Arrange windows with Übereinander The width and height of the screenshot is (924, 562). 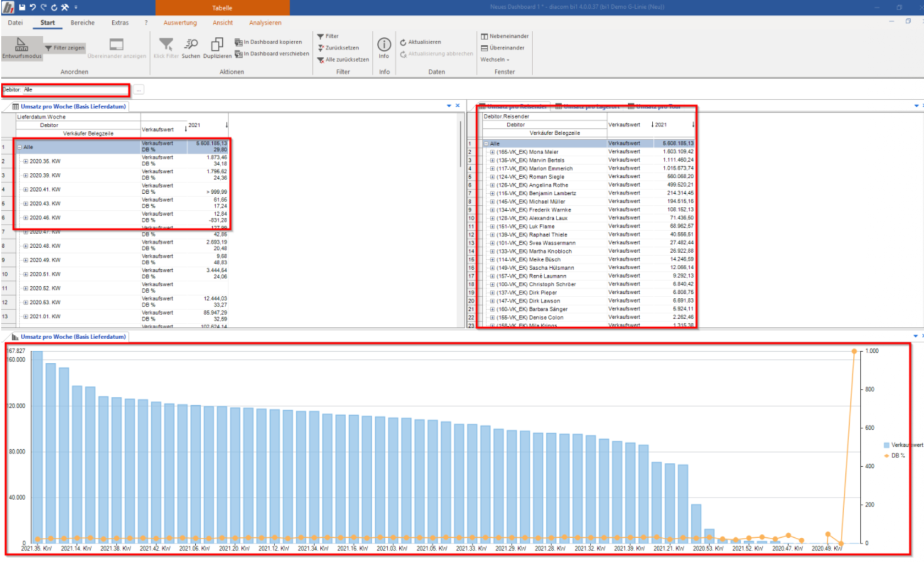pyautogui.click(x=503, y=48)
